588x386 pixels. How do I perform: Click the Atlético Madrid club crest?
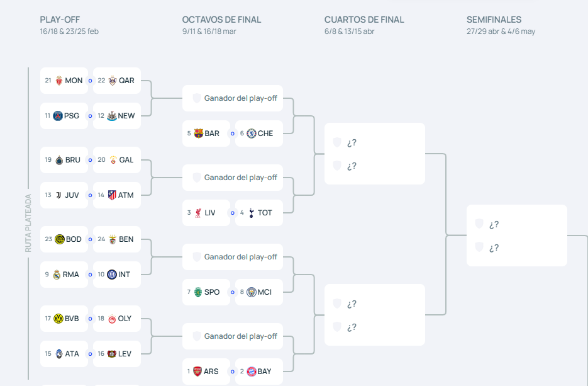click(x=112, y=195)
